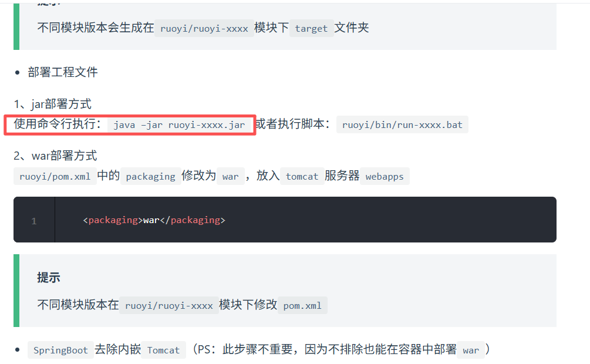Image resolution: width=590 pixels, height=364 pixels.
Task: Click the SpringBoot inline code label
Action: (x=60, y=350)
